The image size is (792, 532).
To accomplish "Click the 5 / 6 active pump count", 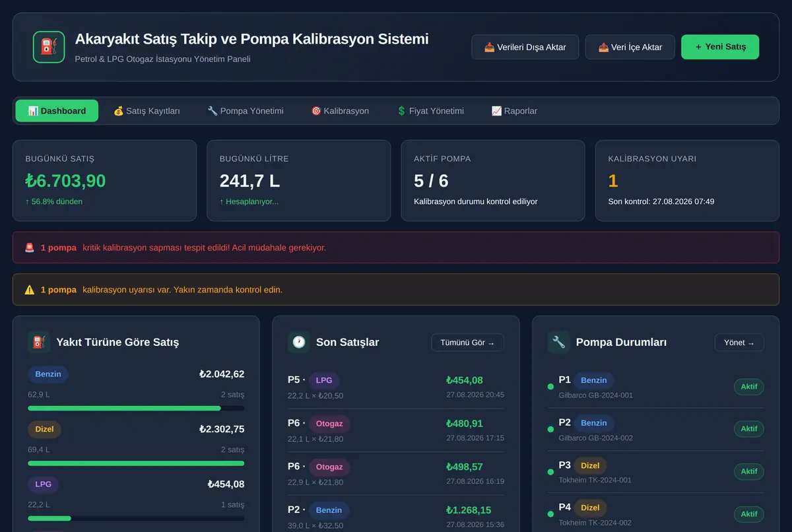I will click(x=431, y=181).
